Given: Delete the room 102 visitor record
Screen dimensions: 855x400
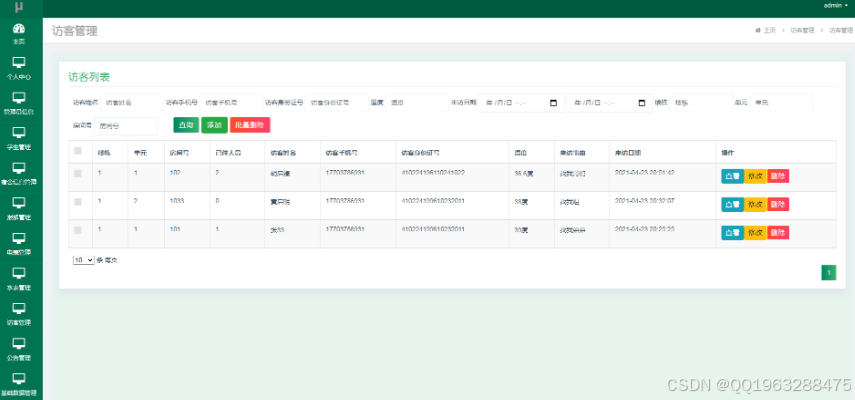Looking at the screenshot, I should 778,176.
